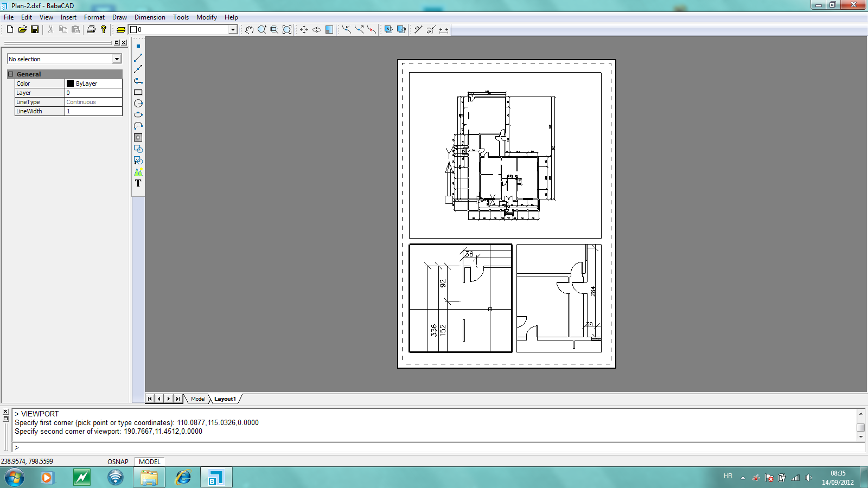868x488 pixels.
Task: Select realtime zoom magnifier tool
Action: [x=262, y=29]
